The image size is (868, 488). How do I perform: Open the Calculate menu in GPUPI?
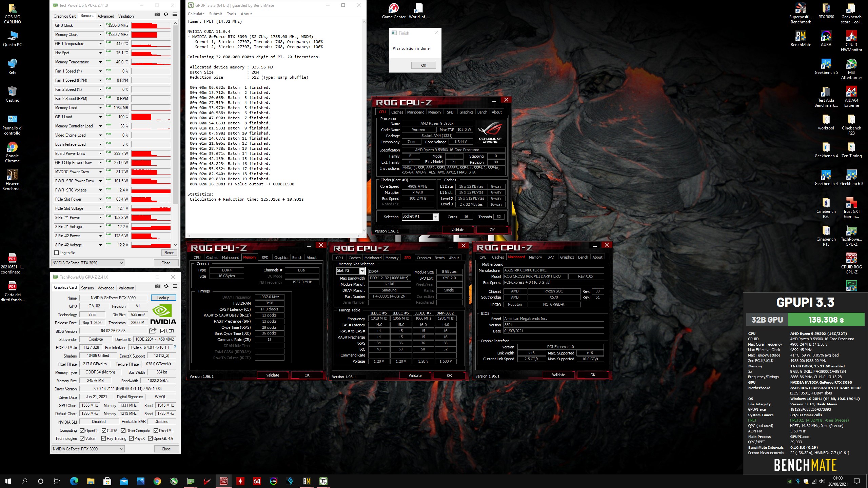click(196, 14)
